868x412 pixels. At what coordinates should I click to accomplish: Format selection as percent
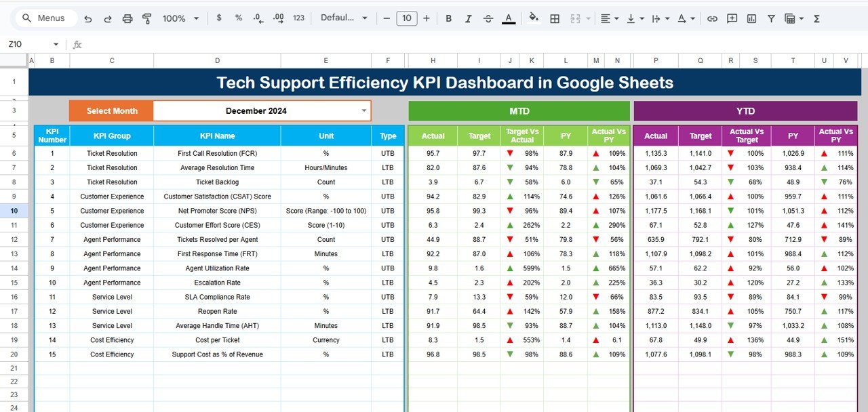(x=238, y=18)
